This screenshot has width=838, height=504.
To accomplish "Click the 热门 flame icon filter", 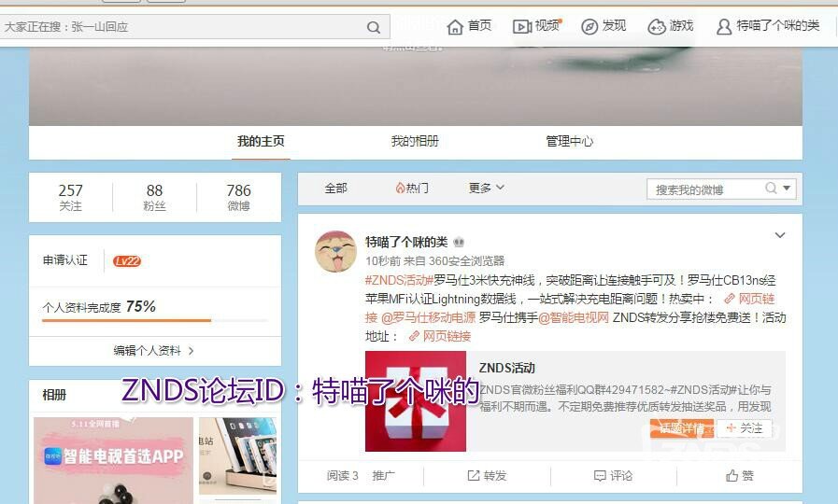I will [x=400, y=188].
